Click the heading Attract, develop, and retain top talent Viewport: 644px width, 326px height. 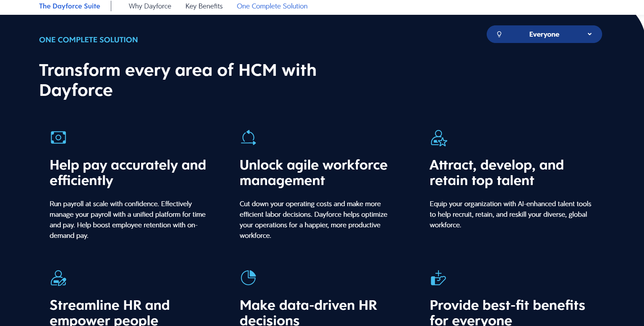(497, 173)
